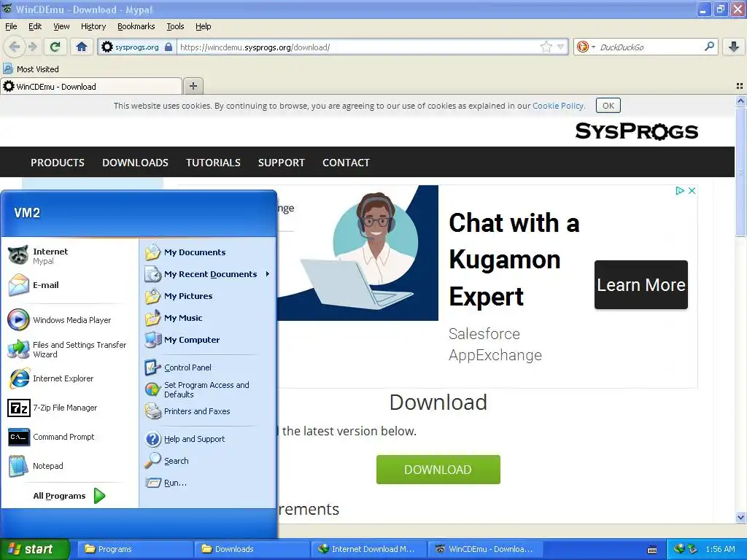Viewport: 747px width, 560px height.
Task: Open the DuckDuckGo search engine dropdown
Action: [x=586, y=47]
